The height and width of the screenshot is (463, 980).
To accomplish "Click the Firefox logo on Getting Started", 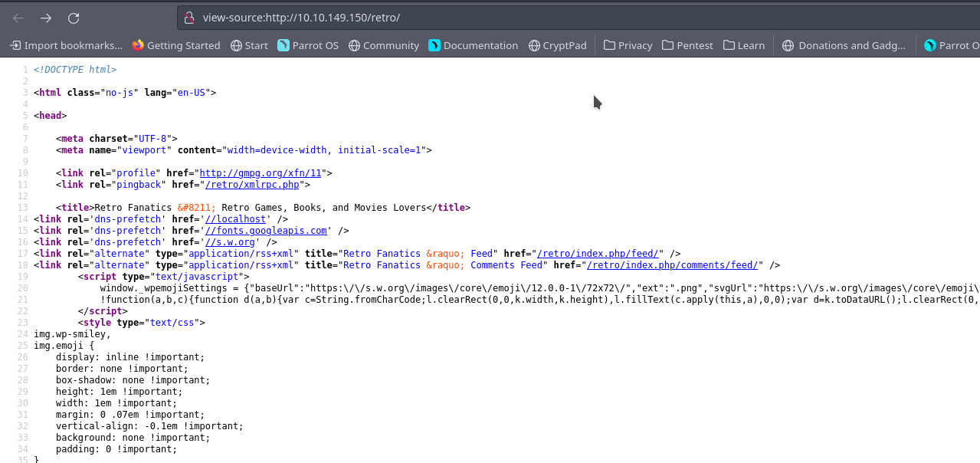I will click(138, 45).
